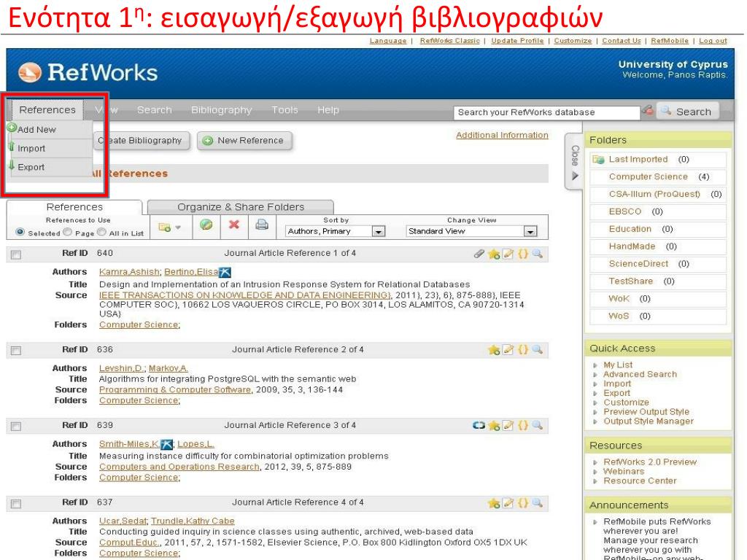The image size is (747, 560).
Task: Click cite braces icon for reference 640
Action: coord(523,254)
